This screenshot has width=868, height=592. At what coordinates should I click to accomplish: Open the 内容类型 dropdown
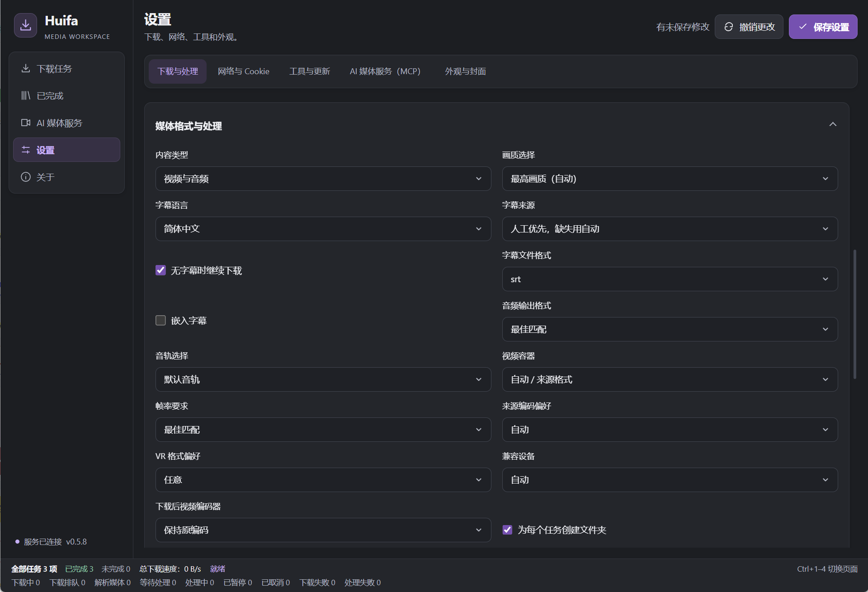click(x=323, y=179)
